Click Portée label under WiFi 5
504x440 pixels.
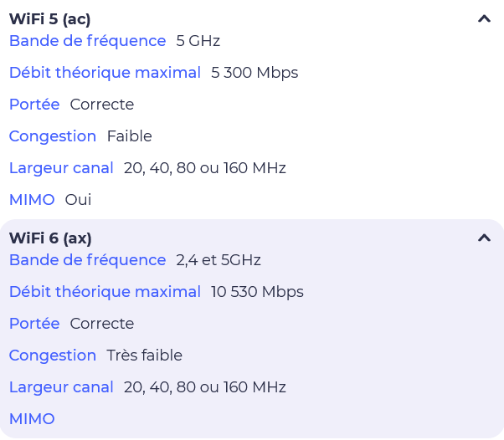click(x=34, y=105)
